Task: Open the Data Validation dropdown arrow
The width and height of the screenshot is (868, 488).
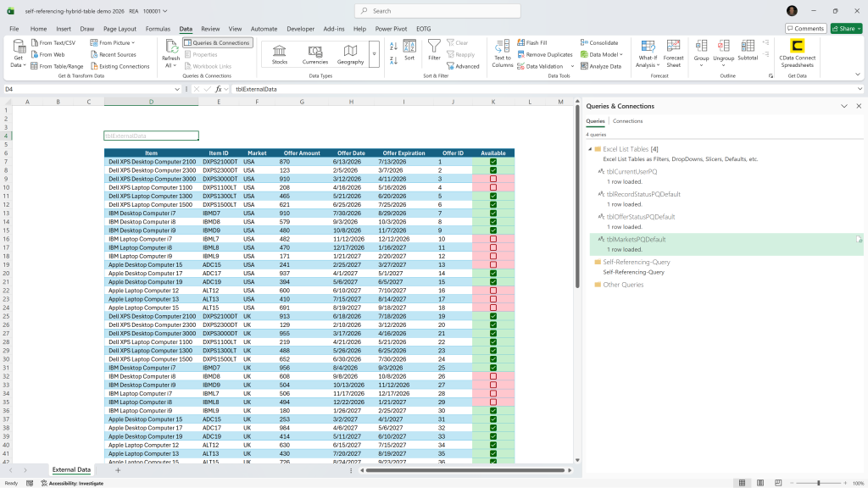Action: (572, 66)
